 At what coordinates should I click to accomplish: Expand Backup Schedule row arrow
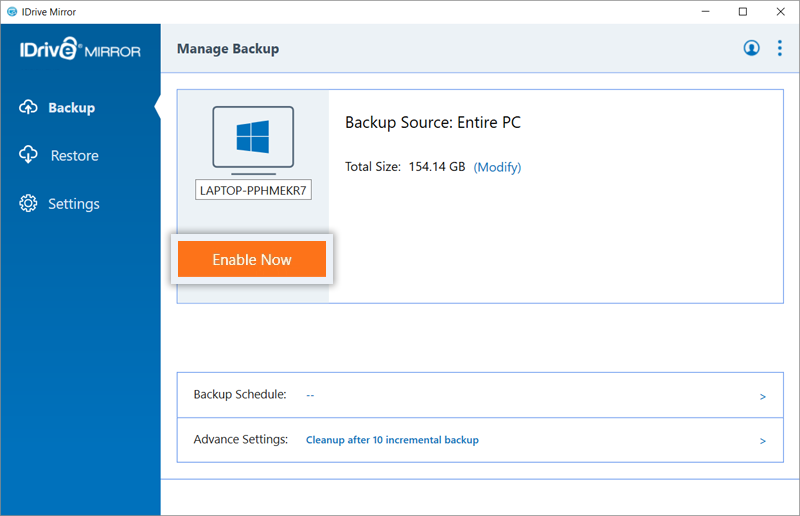[x=763, y=397]
